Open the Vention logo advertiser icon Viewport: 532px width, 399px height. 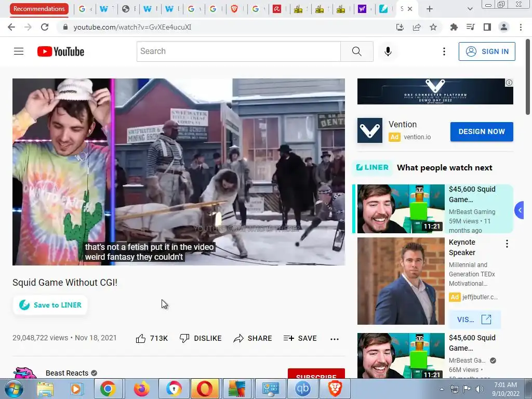click(369, 130)
